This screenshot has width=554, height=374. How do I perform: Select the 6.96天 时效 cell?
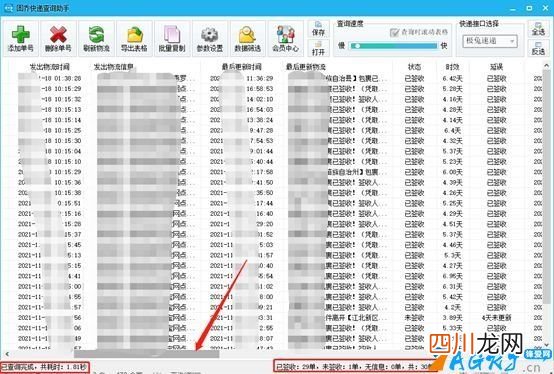point(453,276)
